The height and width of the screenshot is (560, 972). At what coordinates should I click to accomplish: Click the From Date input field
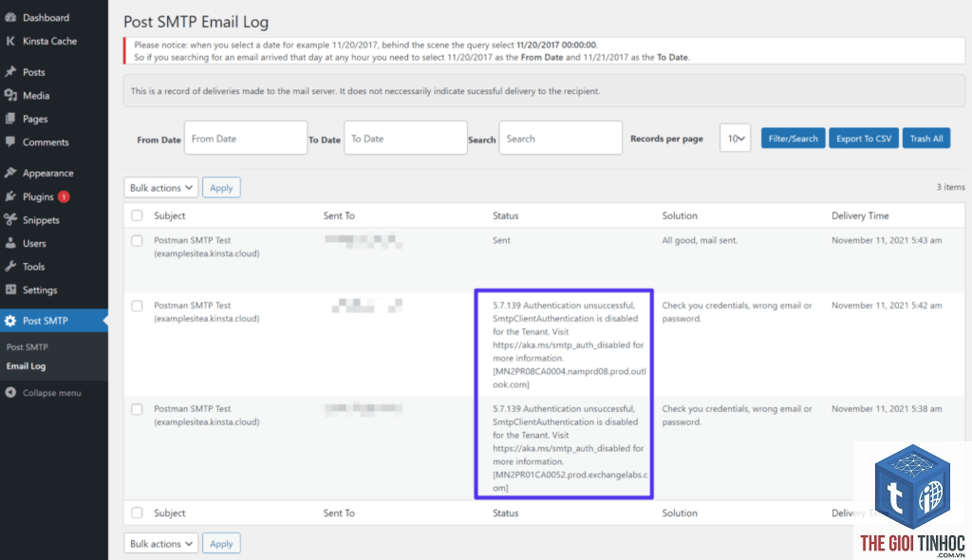point(246,138)
